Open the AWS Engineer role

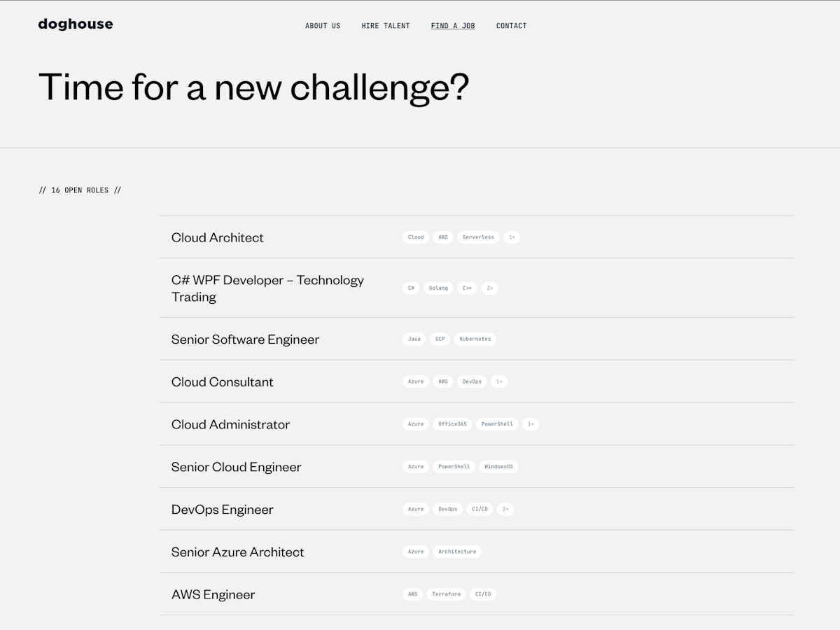[476, 594]
